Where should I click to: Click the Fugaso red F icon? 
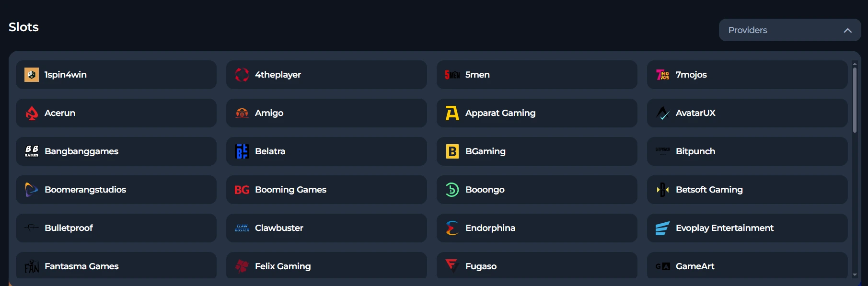451,266
